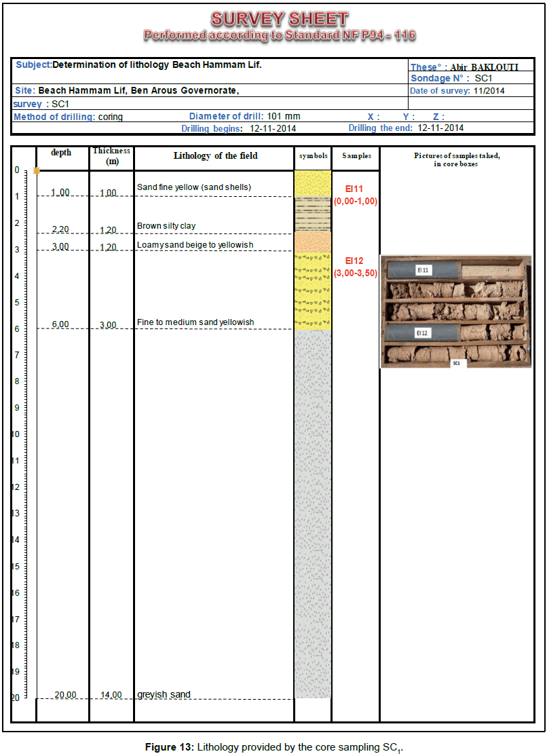Viewport: 547px width, 756px height.
Task: Click the Brown silty clay lithology label
Action: click(x=166, y=226)
